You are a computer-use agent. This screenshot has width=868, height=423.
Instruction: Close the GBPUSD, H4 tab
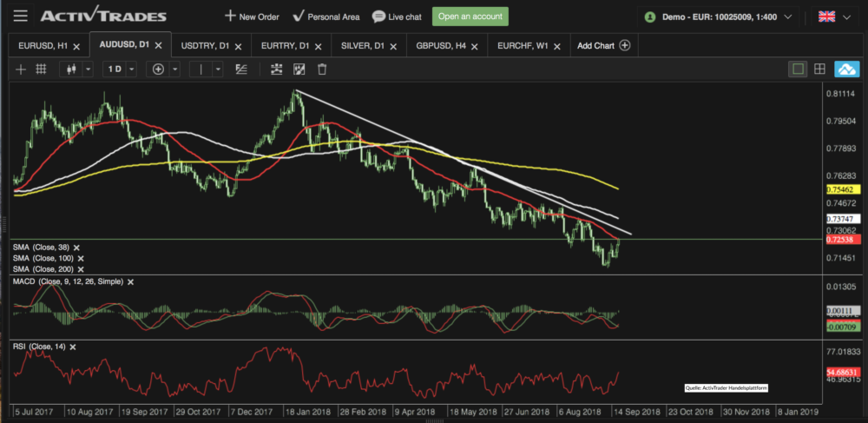click(x=475, y=47)
